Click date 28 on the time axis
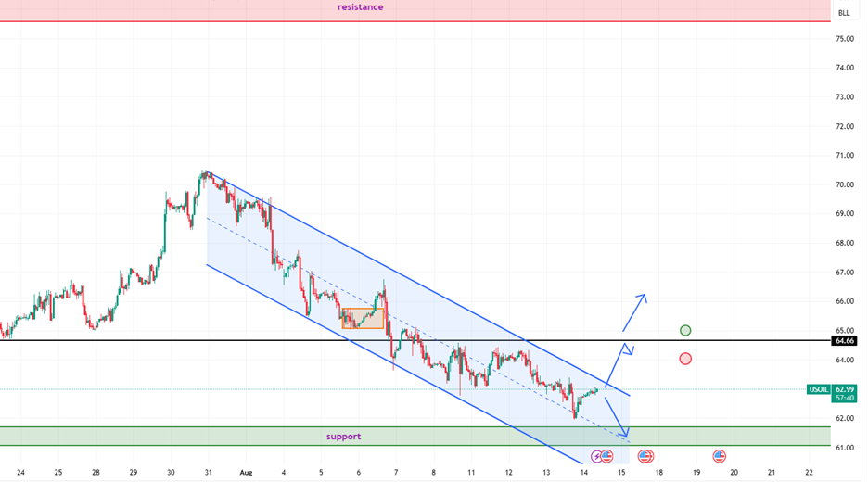This screenshot has width=868, height=482. pyautogui.click(x=96, y=473)
